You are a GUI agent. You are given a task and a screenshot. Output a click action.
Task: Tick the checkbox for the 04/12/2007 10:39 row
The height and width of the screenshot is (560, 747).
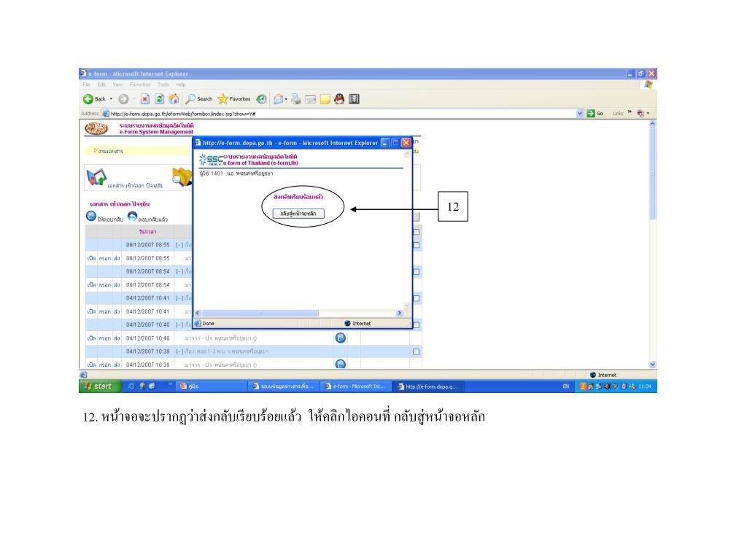416,352
